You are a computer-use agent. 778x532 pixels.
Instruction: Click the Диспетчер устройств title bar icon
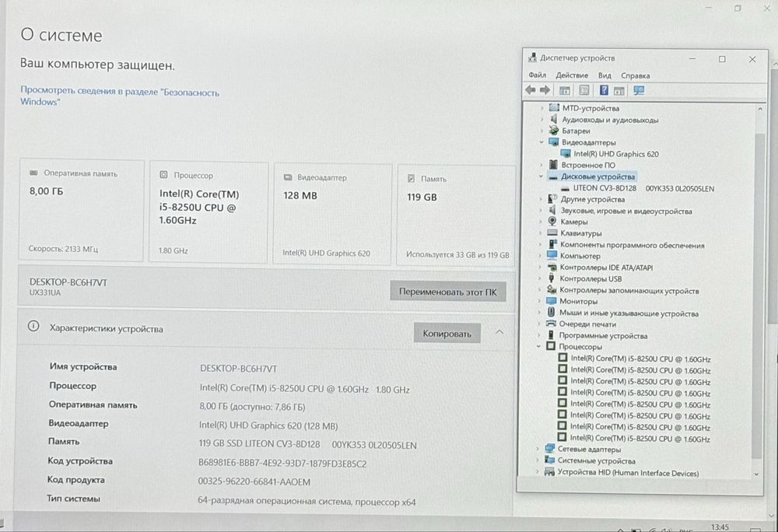pos(532,57)
